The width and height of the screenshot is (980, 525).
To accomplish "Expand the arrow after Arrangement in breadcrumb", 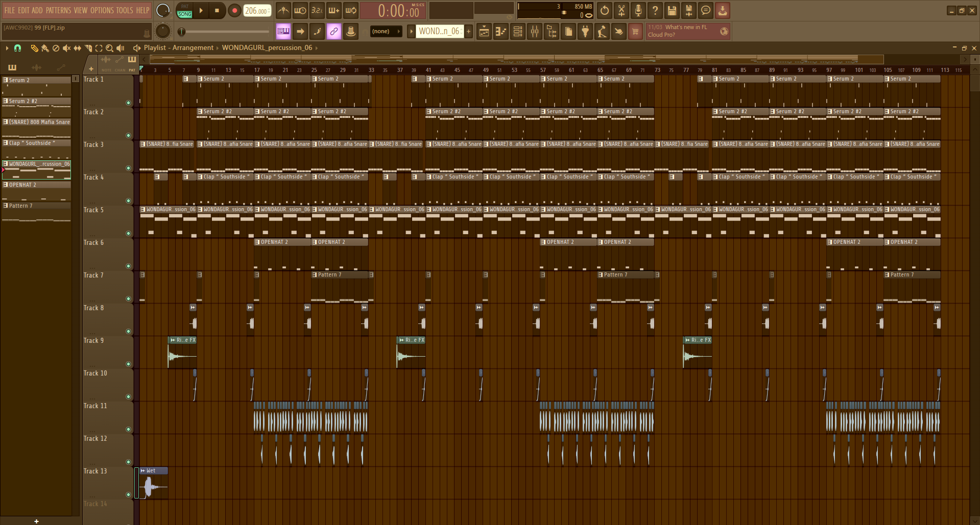I will 217,48.
